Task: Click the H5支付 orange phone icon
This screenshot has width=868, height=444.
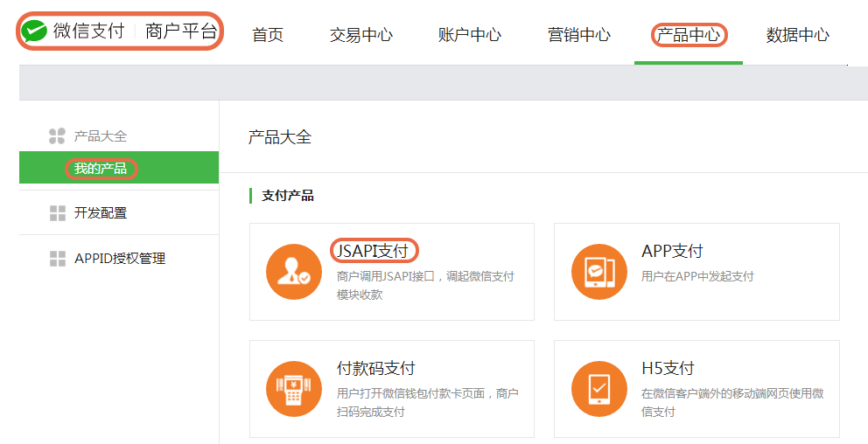Action: pyautogui.click(x=599, y=389)
